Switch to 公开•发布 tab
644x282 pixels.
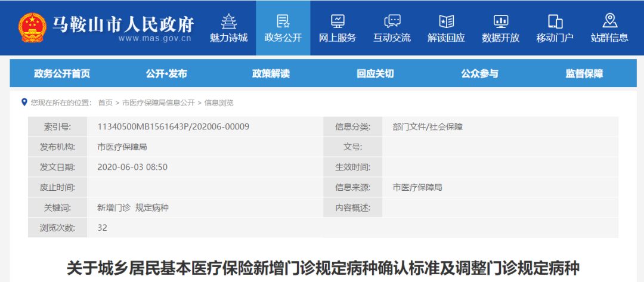[x=166, y=74]
